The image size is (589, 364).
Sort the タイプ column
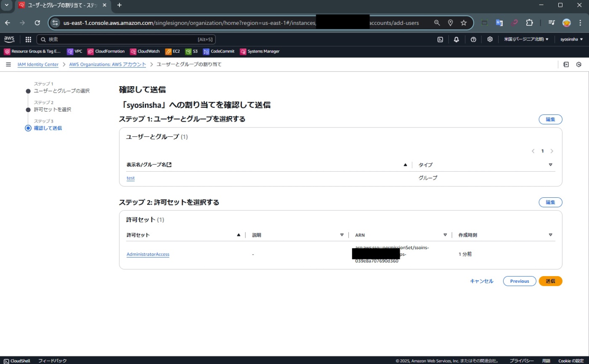point(550,165)
